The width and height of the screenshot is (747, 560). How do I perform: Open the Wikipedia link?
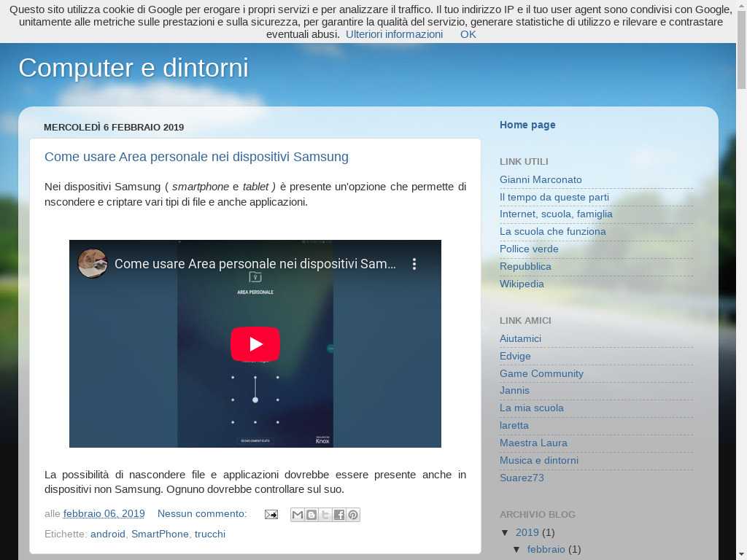coord(522,284)
